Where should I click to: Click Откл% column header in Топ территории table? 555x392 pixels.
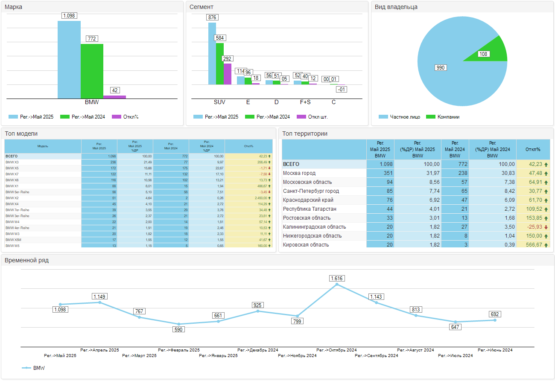pyautogui.click(x=533, y=149)
